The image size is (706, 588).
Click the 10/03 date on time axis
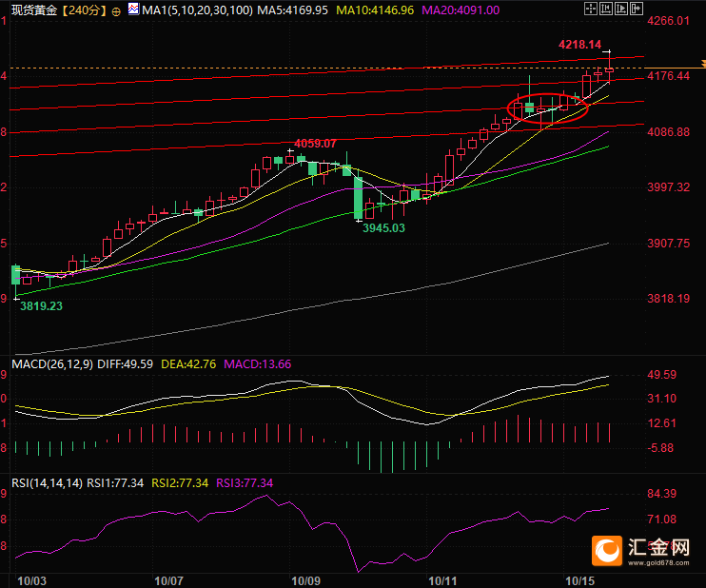(31, 580)
